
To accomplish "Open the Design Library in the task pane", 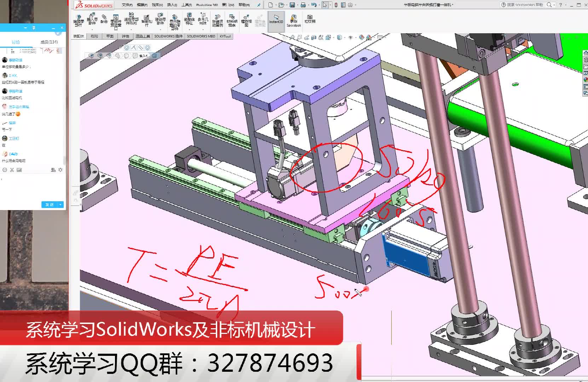I will [585, 60].
